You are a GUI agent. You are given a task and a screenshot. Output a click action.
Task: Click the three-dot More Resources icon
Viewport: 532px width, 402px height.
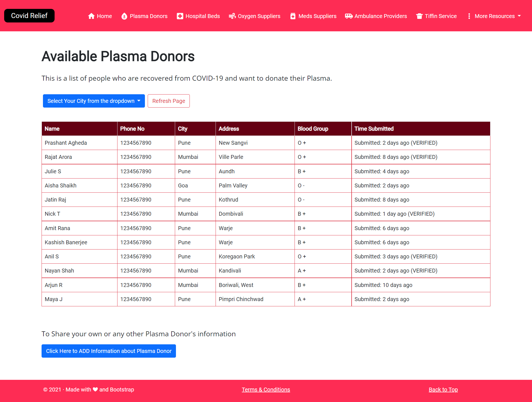pyautogui.click(x=469, y=16)
